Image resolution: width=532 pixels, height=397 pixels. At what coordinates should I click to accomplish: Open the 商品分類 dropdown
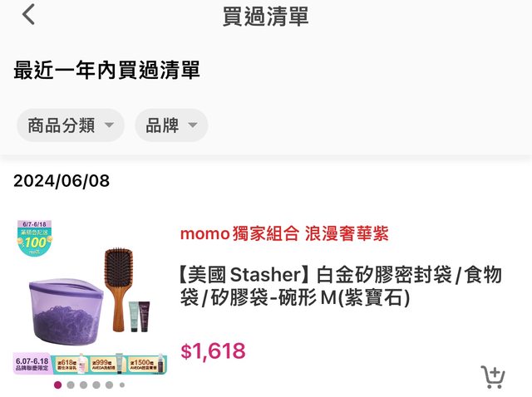point(71,125)
